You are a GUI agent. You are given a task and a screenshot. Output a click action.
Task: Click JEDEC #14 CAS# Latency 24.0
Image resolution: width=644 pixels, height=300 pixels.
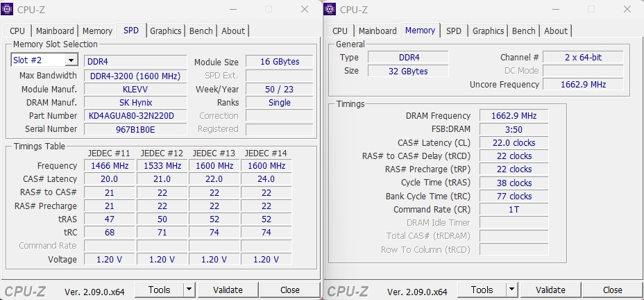266,179
